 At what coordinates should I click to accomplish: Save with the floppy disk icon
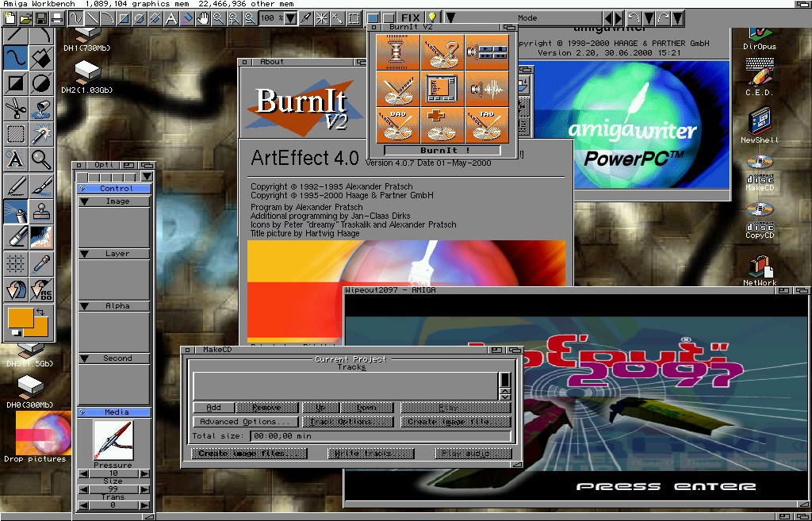[41, 19]
